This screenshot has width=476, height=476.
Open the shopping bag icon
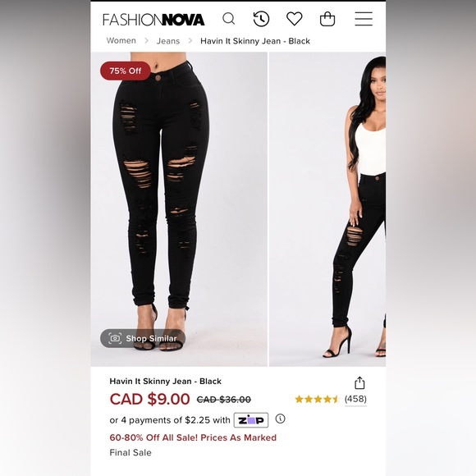coord(327,19)
